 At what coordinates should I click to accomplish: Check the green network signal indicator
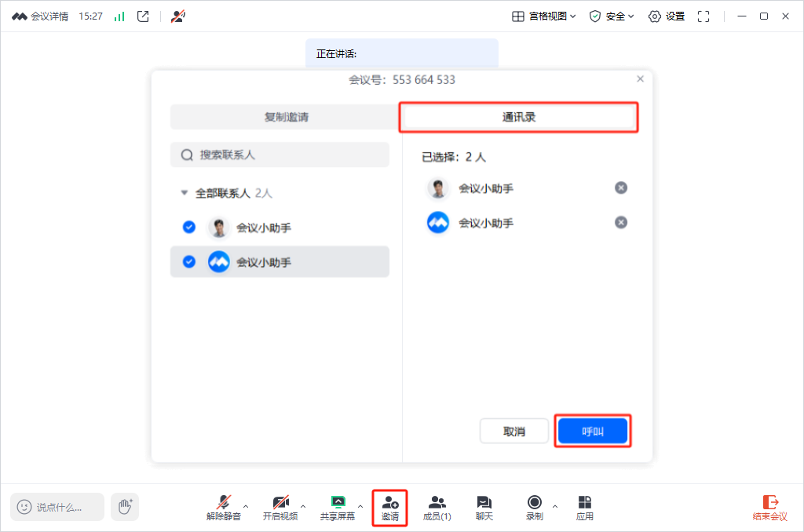119,16
